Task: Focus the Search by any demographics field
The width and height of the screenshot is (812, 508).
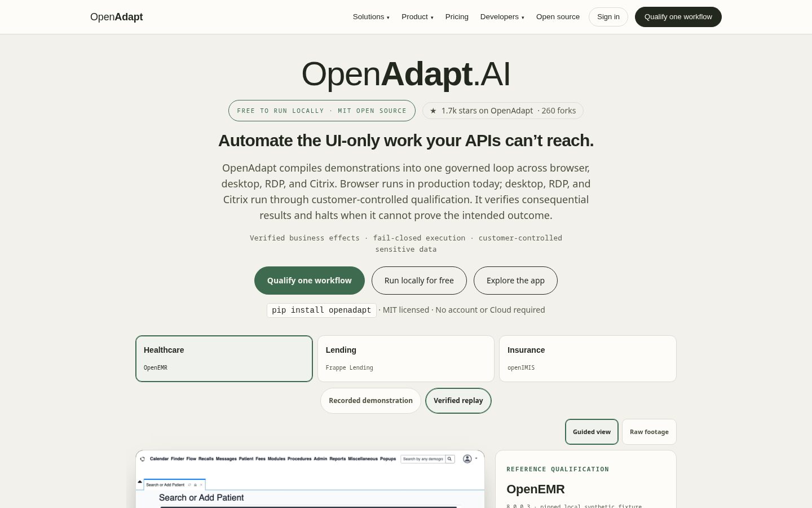Action: [423, 459]
